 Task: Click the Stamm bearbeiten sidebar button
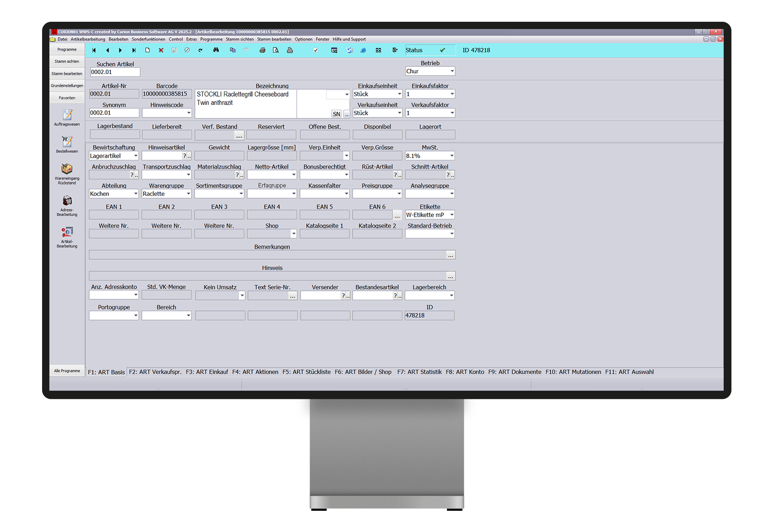[67, 74]
